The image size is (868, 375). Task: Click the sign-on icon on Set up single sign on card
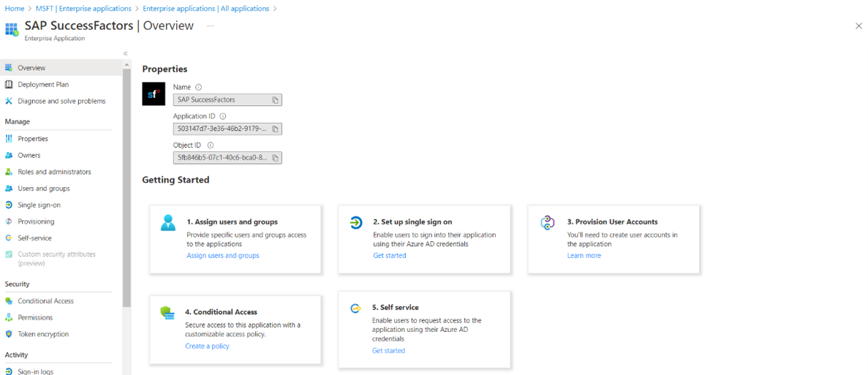(x=356, y=222)
